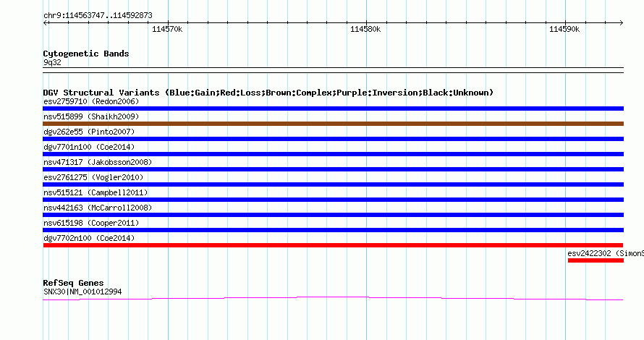Select the red loss bar under dgv7702n100
This screenshot has height=340, width=644.
(333, 245)
